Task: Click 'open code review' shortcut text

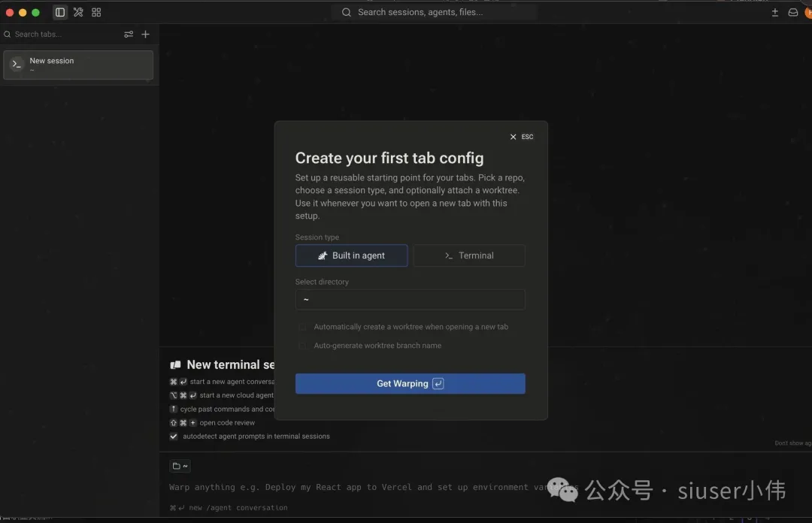Action: [227, 422]
